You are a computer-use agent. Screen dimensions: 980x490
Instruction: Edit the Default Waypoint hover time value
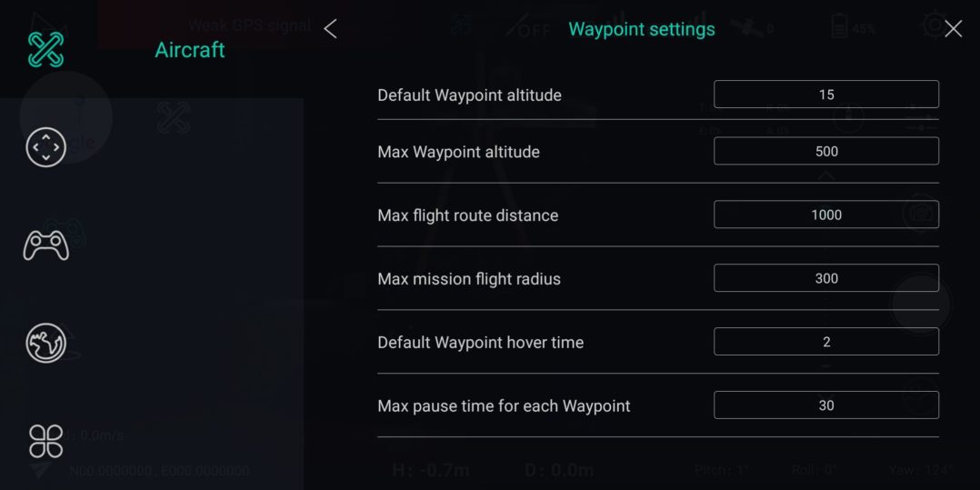click(825, 342)
